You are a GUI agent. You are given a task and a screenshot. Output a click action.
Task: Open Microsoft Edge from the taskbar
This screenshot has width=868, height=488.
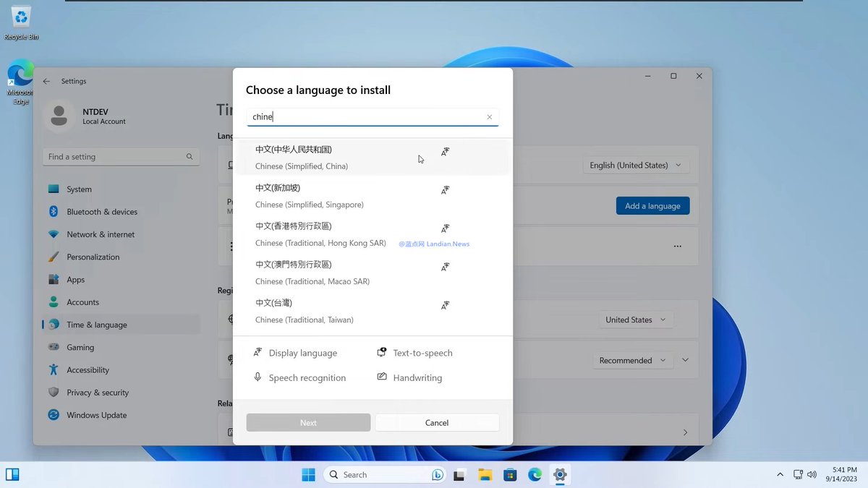click(535, 474)
